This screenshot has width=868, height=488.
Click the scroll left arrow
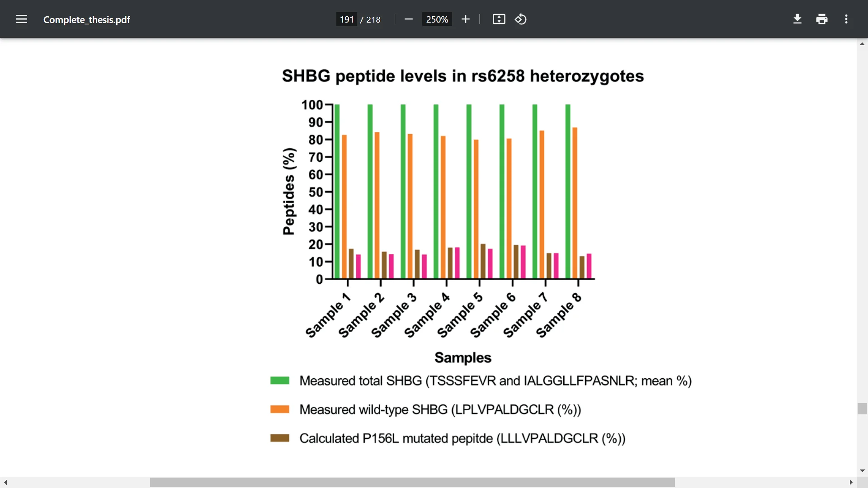tap(5, 483)
